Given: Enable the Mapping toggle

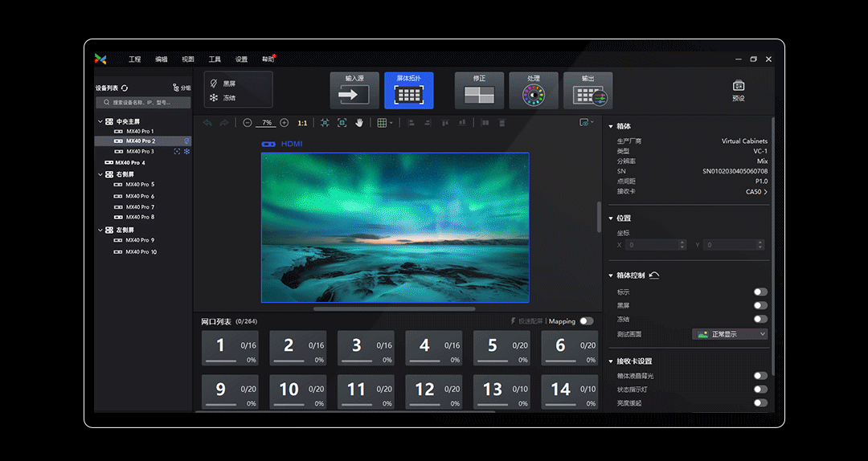Looking at the screenshot, I should coord(586,321).
